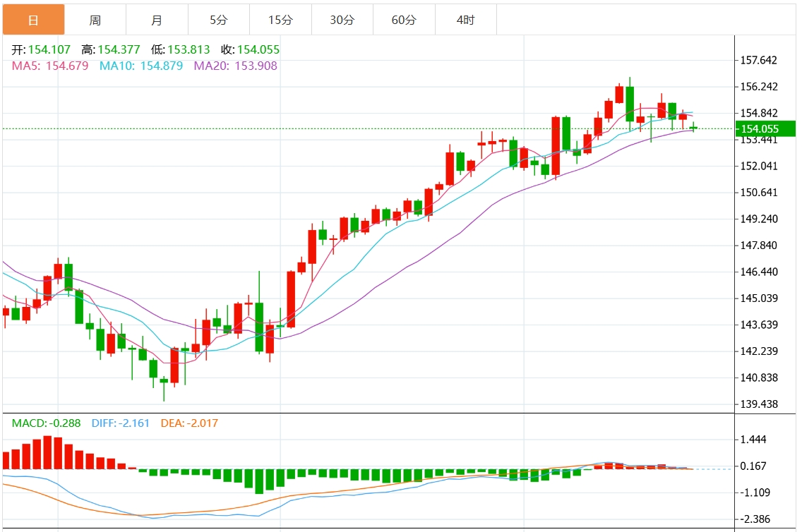802x532 pixels.
Task: Click the open price value 154.107
Action: point(49,49)
